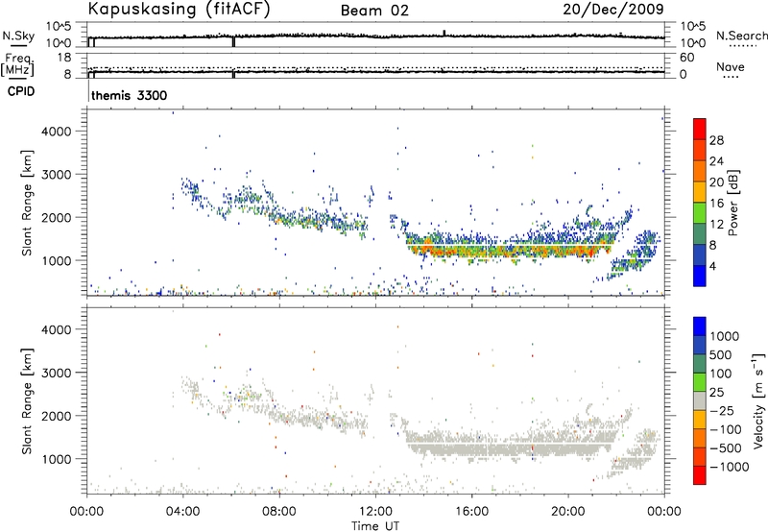Select the Time UT axis title
This screenshot has height=532, width=768.
tap(375, 526)
